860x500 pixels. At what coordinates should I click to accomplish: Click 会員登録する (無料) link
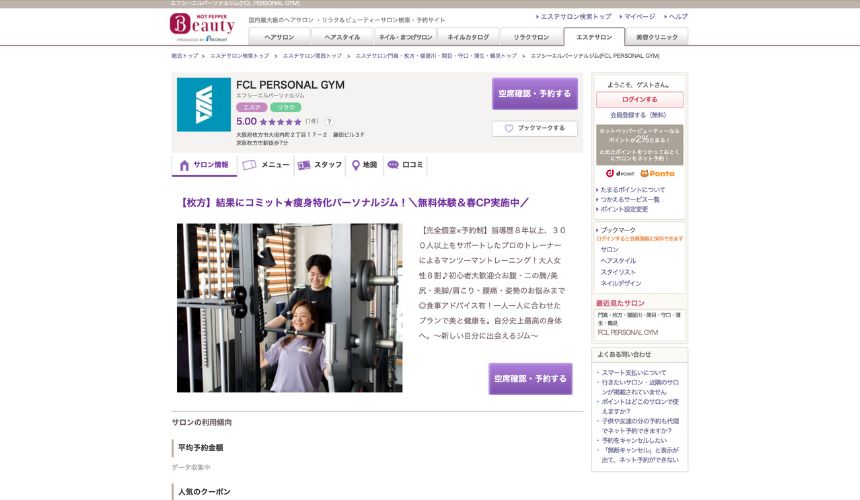(x=638, y=115)
